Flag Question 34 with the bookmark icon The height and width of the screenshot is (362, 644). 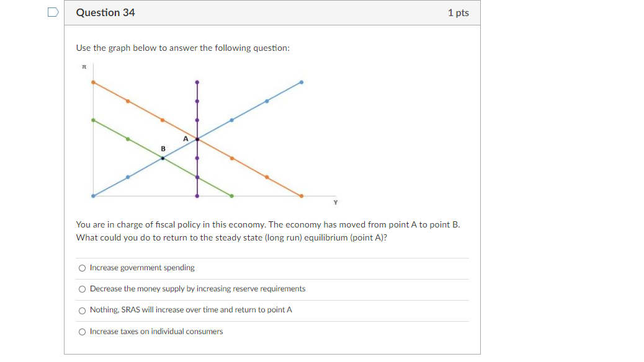[x=53, y=12]
